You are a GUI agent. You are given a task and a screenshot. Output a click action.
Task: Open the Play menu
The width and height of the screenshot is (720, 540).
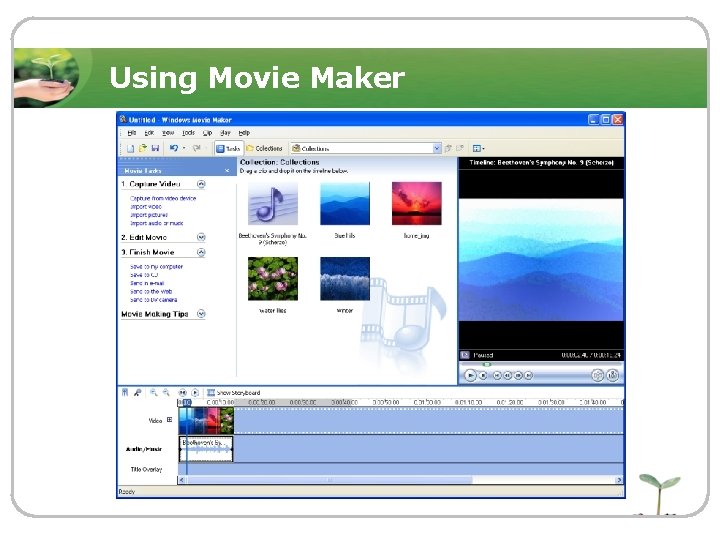(x=225, y=133)
